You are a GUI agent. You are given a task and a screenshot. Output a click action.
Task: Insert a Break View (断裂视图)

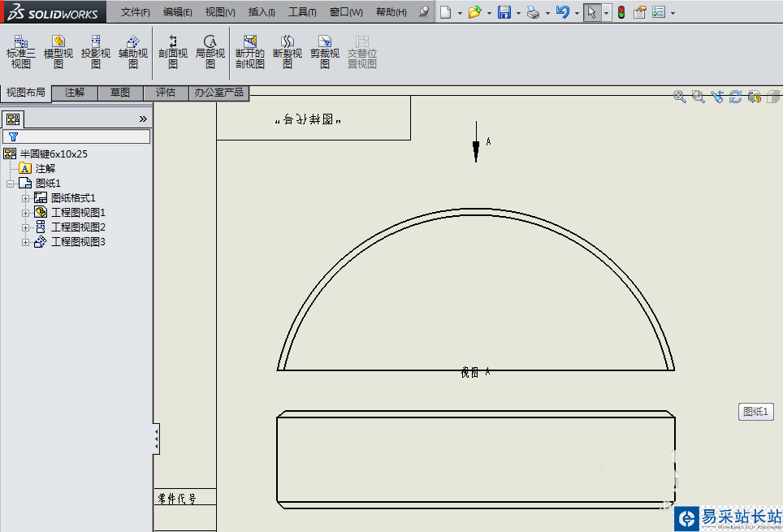(288, 52)
